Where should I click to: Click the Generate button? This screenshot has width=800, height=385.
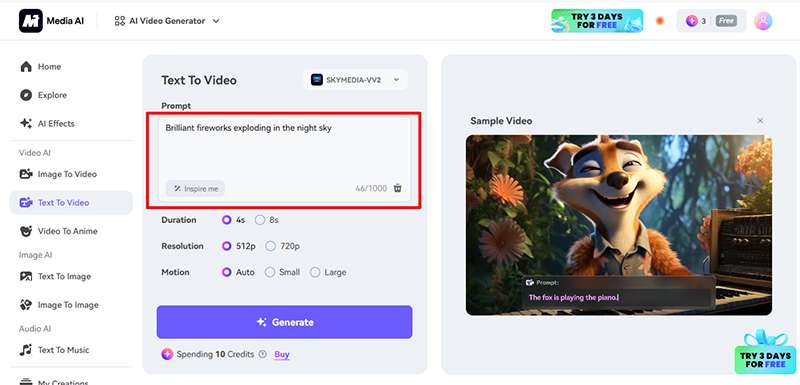point(284,322)
